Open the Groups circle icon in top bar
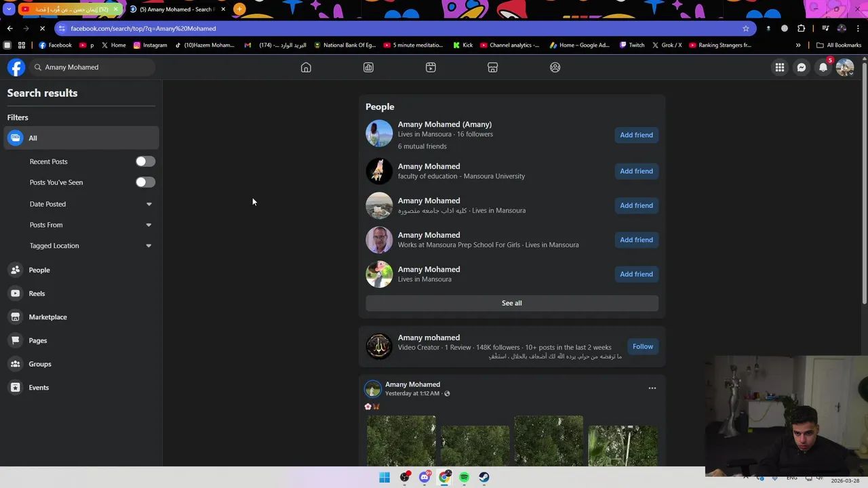This screenshot has height=488, width=868. pos(555,67)
